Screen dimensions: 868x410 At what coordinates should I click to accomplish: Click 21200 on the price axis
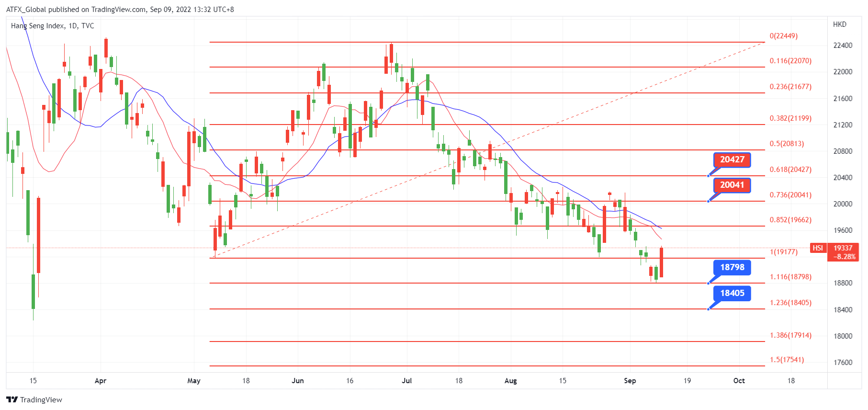tap(843, 125)
